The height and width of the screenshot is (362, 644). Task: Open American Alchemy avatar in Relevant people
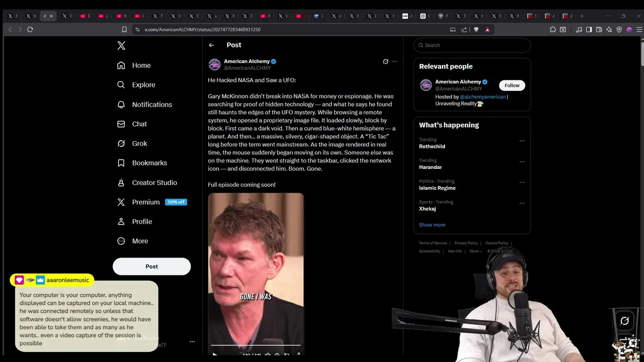[x=426, y=85]
